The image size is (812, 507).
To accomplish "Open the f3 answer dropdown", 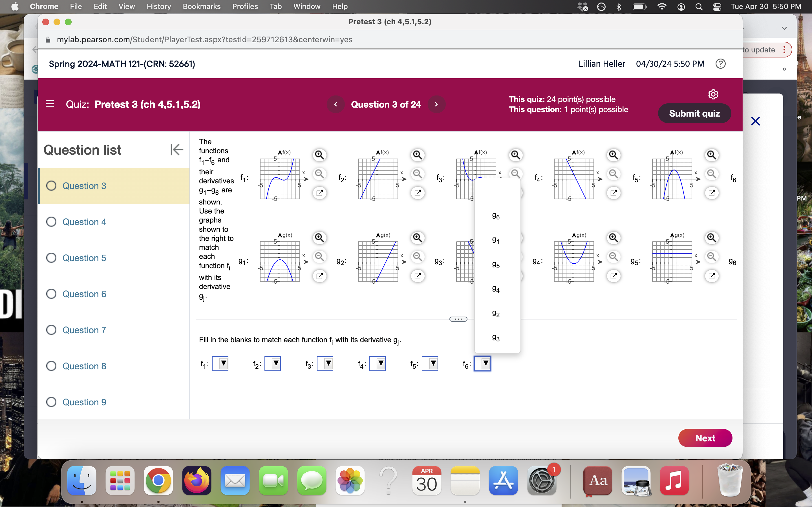I will point(325,363).
